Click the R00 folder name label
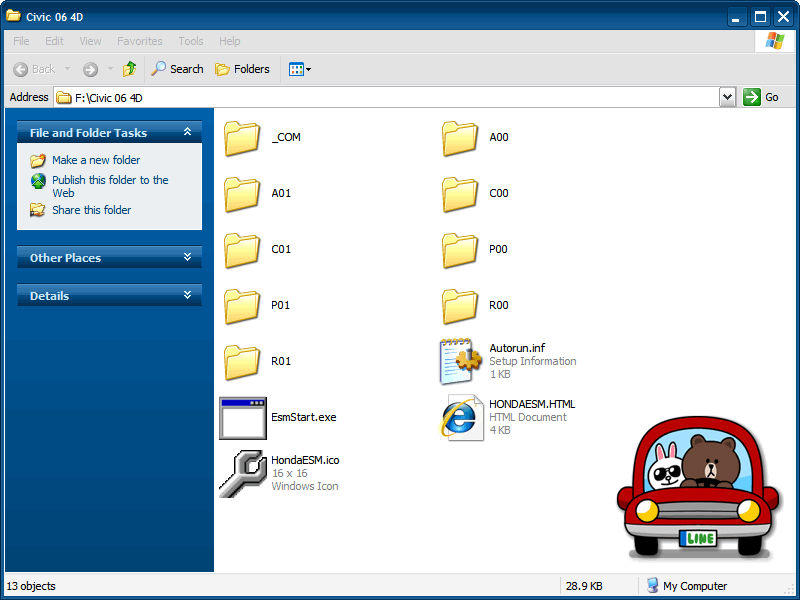 (498, 305)
